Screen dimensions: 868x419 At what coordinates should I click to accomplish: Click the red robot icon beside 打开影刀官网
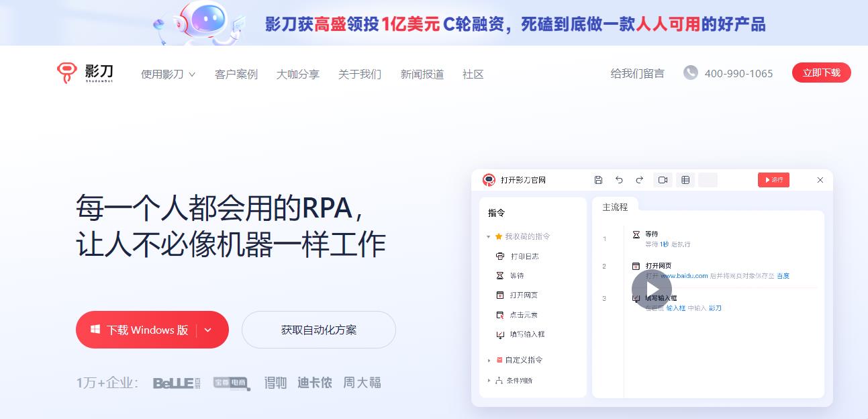click(x=489, y=180)
